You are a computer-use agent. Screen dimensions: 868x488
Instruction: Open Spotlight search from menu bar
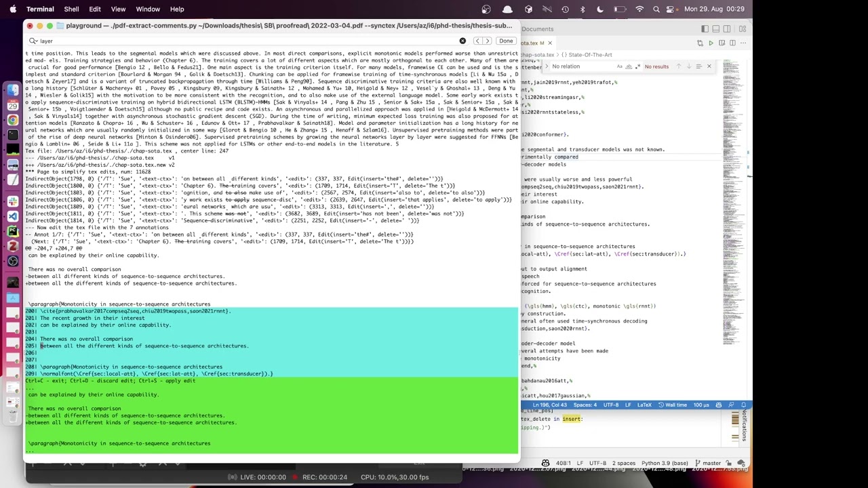coord(656,9)
